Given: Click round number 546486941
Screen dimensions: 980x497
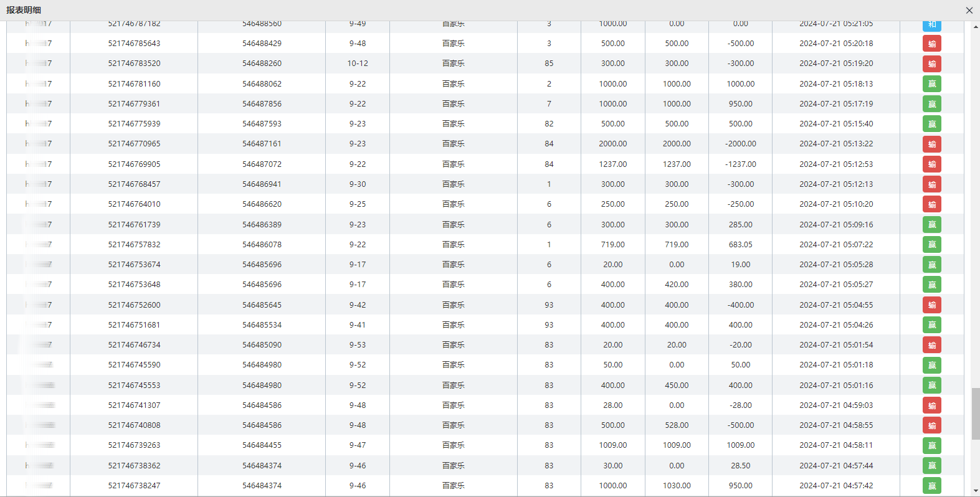Looking at the screenshot, I should click(262, 184).
